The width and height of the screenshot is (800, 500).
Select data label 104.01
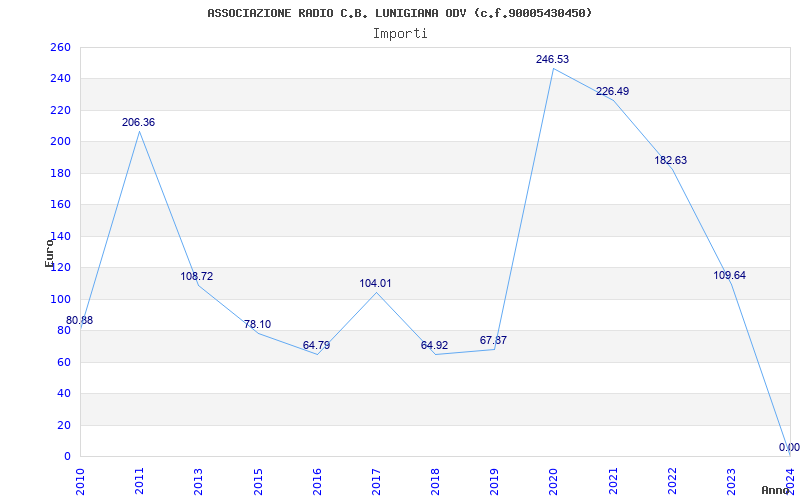click(376, 284)
